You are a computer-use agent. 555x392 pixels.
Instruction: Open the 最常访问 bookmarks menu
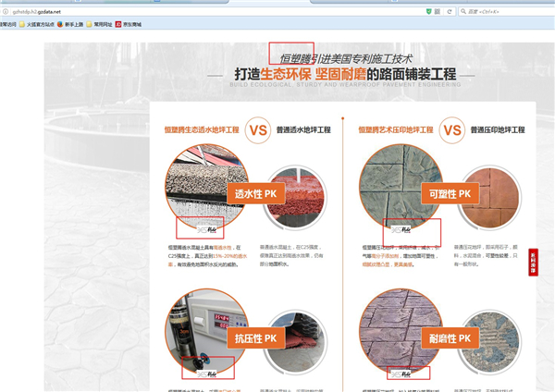tap(7, 25)
